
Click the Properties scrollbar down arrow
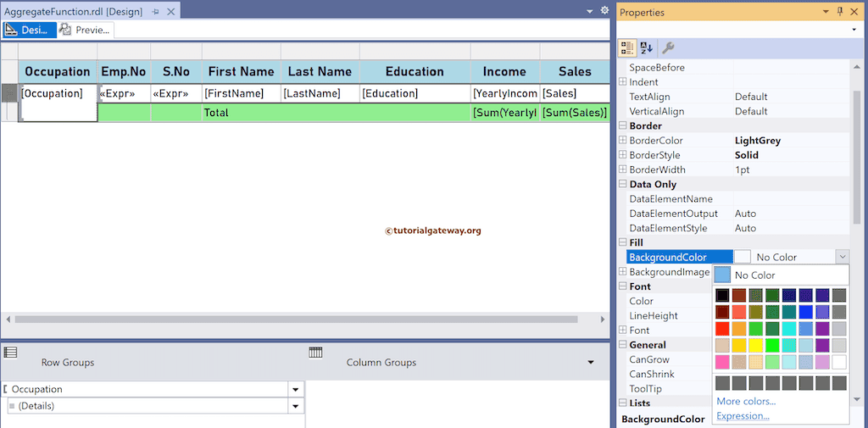(857, 398)
